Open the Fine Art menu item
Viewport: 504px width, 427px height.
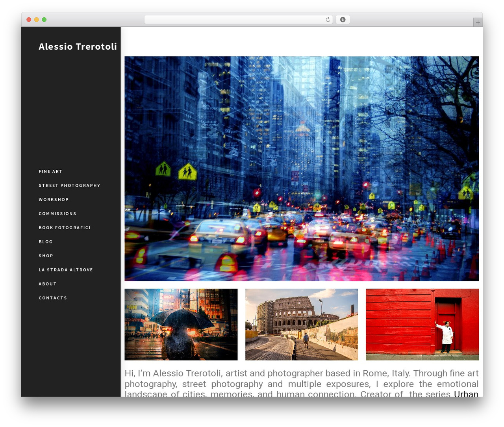pos(50,171)
